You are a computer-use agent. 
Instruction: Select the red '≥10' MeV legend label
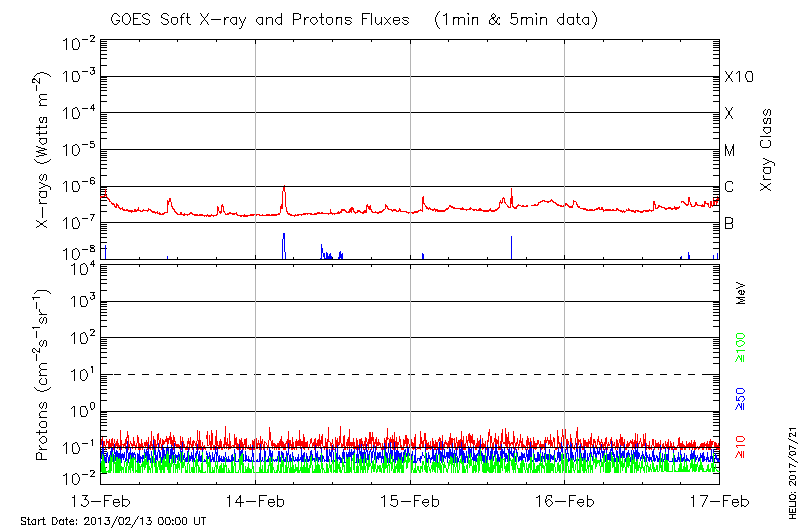click(x=741, y=447)
